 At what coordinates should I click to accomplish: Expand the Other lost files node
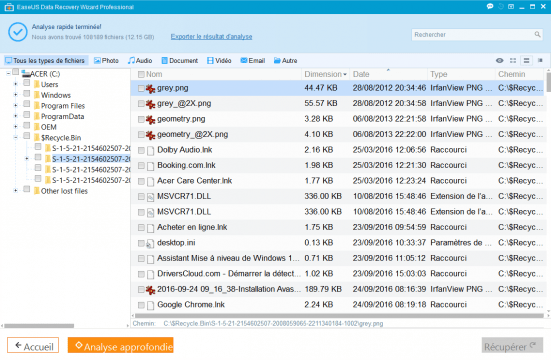15,191
